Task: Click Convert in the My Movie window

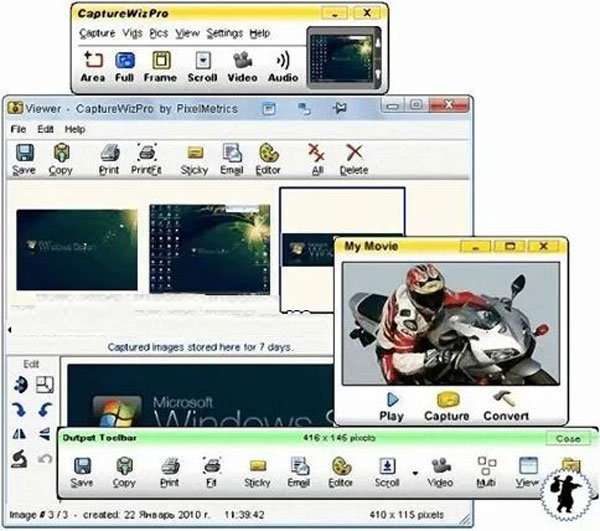Action: [x=506, y=407]
